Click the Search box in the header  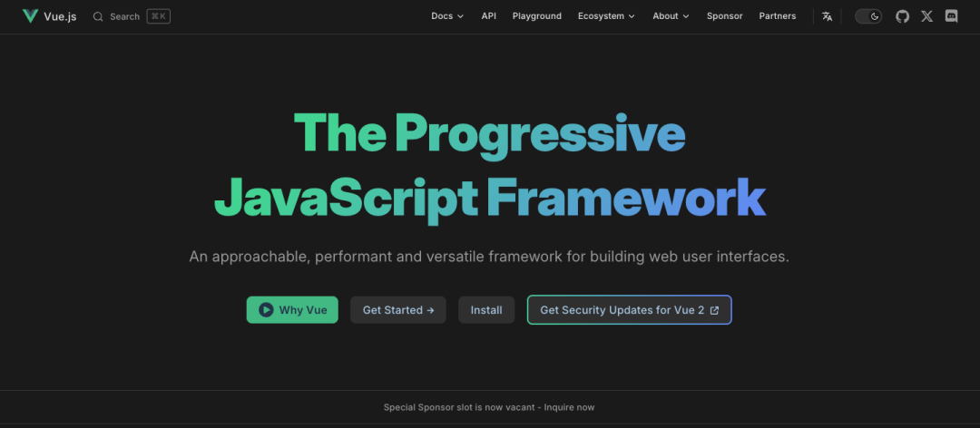point(132,16)
